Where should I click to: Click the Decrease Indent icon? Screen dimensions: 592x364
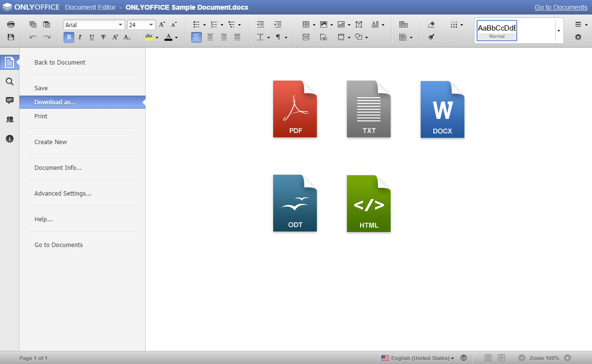point(261,24)
